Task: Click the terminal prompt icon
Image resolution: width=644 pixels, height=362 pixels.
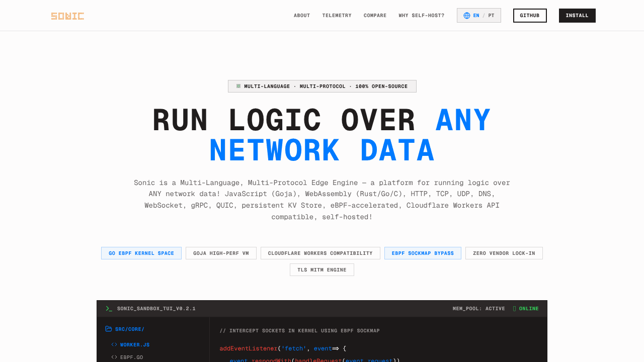Action: 109,309
